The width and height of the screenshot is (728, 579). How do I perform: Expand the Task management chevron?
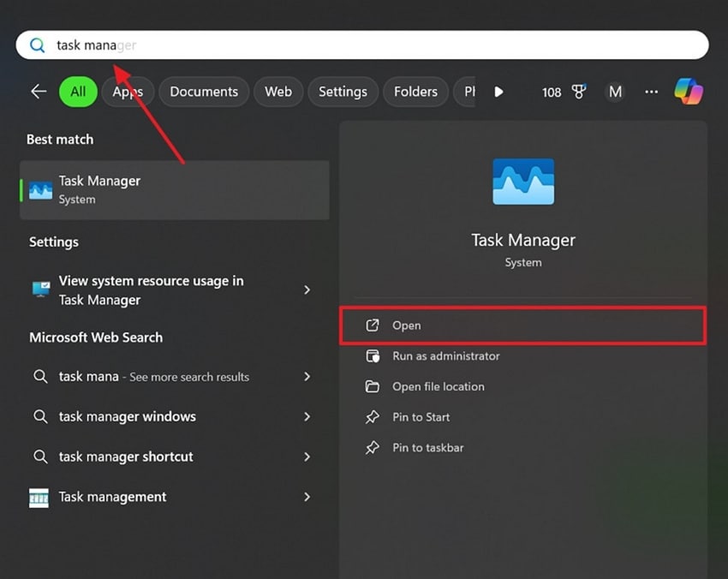(x=307, y=497)
